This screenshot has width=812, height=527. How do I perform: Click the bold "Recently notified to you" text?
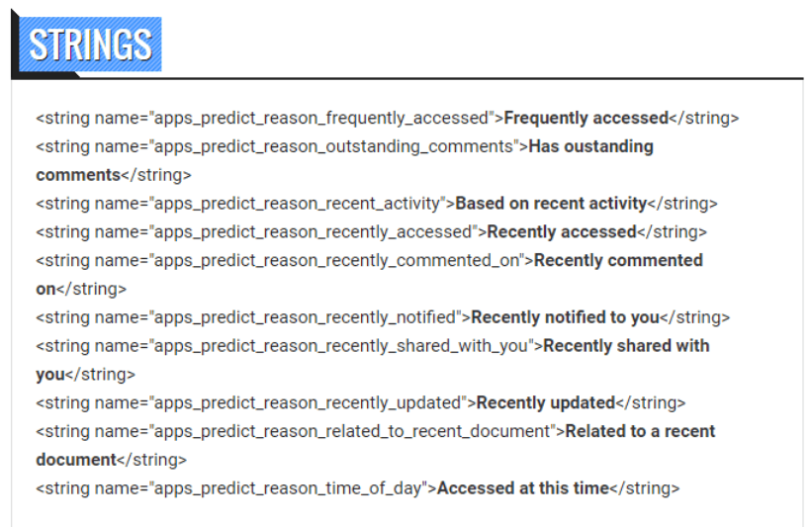tap(565, 317)
